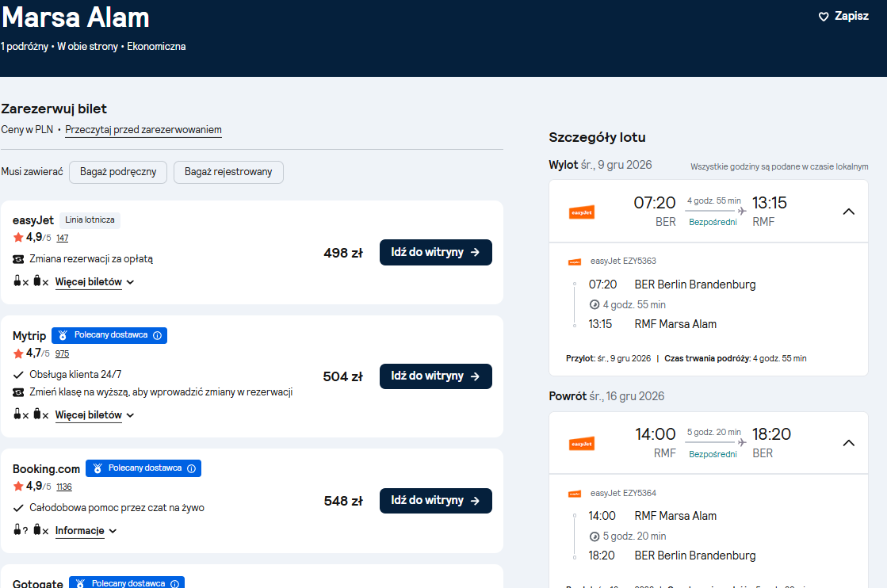Viewport: 887px width, 588px height.
Task: Click the Zmiana rezerwacji za opłatą text
Action: [x=91, y=259]
